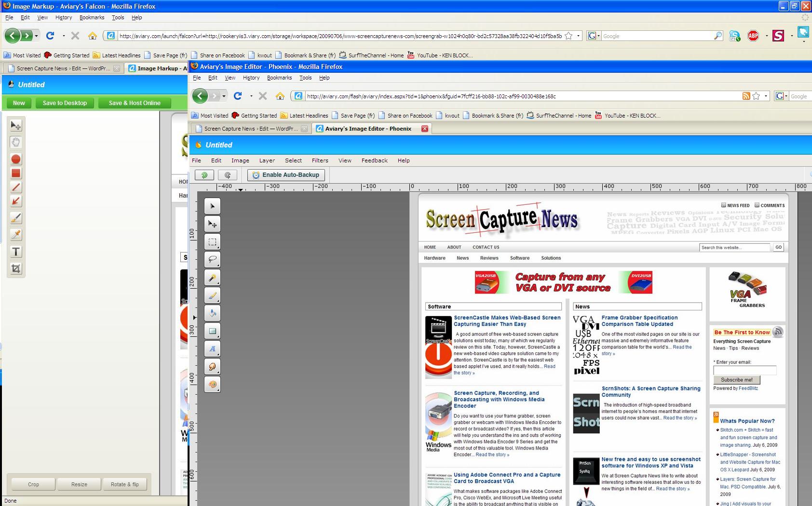Open Bookmarks menu in Falcon Firefox window
Viewport: 812px width, 506px height.
coord(92,17)
